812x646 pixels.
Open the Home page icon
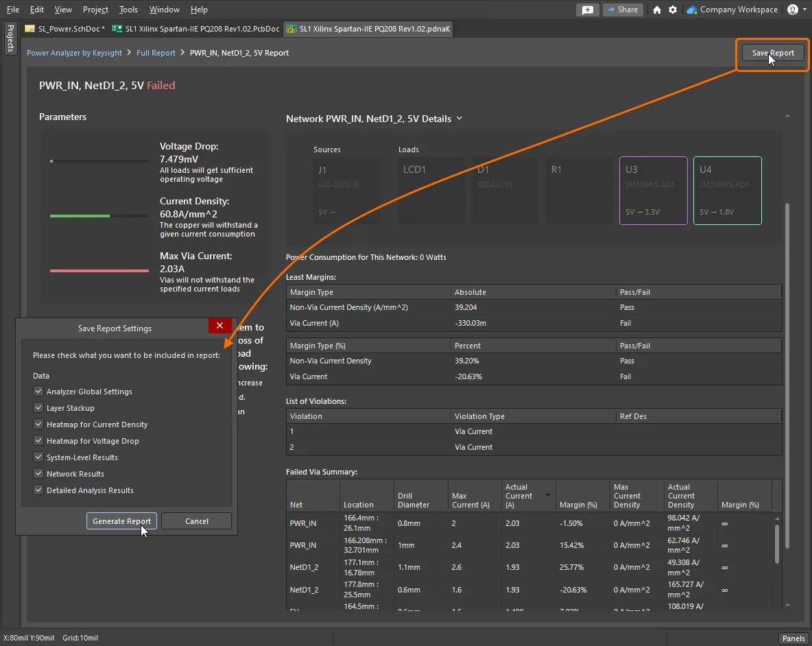(657, 10)
